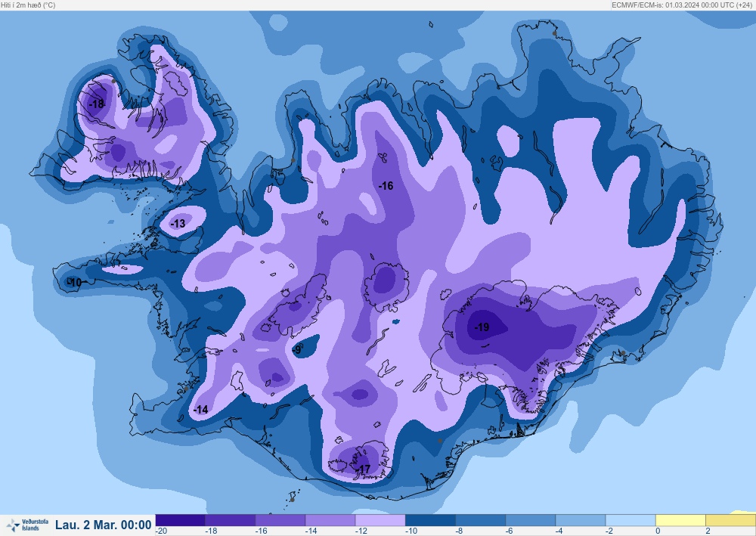Click the -19 label on Vatnajökull glacier
The image size is (756, 536).
click(482, 327)
